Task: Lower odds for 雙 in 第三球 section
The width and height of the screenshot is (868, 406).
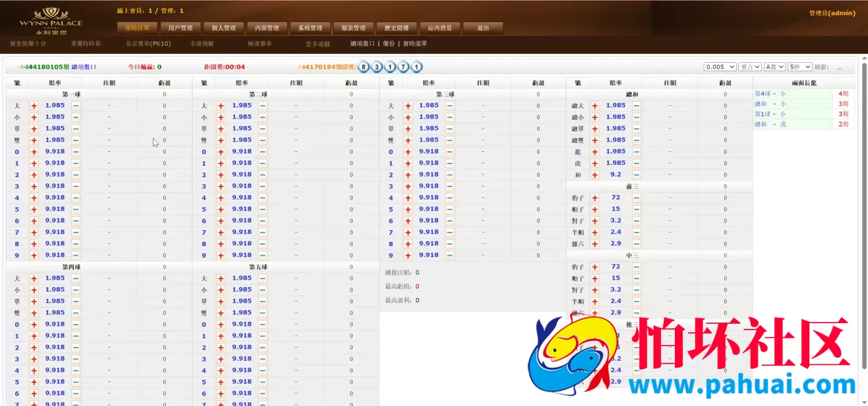Action: (450, 140)
